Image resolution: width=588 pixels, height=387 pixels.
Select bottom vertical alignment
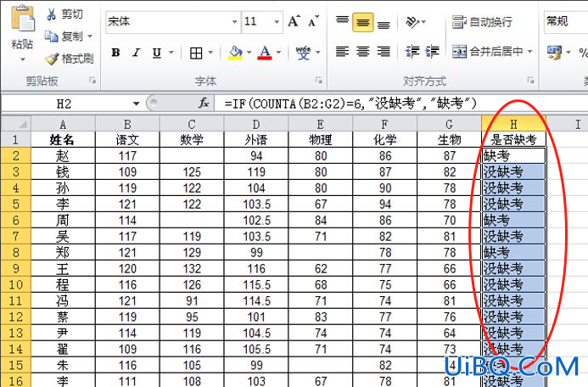(384, 25)
